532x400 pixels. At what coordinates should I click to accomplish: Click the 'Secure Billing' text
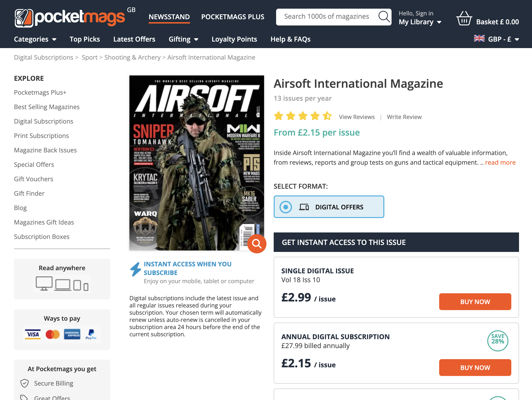(53, 383)
